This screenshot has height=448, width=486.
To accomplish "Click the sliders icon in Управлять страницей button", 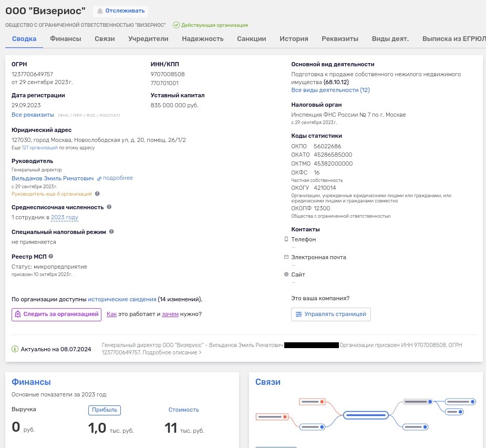I will tap(298, 314).
